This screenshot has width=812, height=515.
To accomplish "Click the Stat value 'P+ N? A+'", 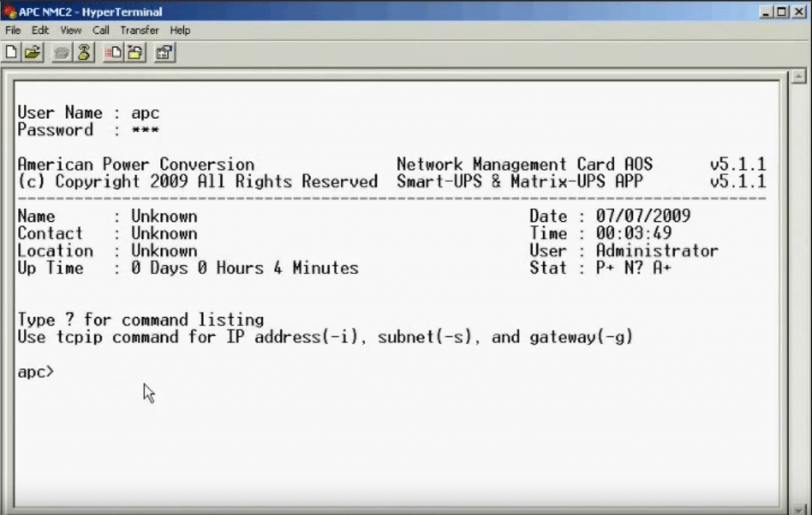I will (634, 268).
